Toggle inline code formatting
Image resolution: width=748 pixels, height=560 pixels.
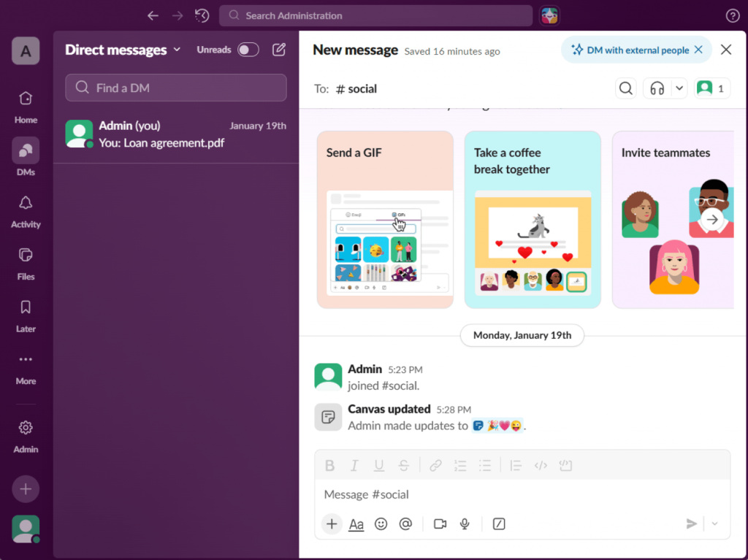pos(541,466)
